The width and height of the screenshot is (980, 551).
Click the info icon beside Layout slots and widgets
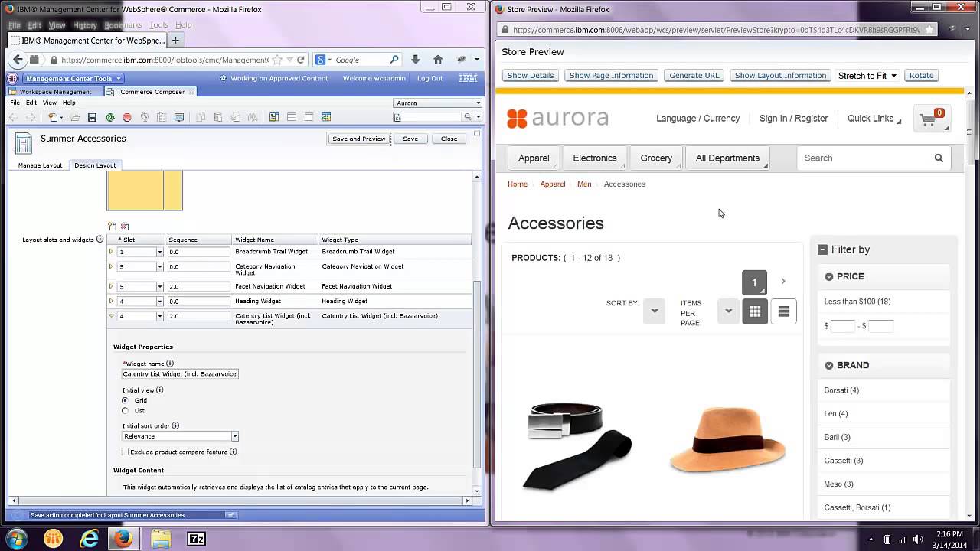[100, 240]
